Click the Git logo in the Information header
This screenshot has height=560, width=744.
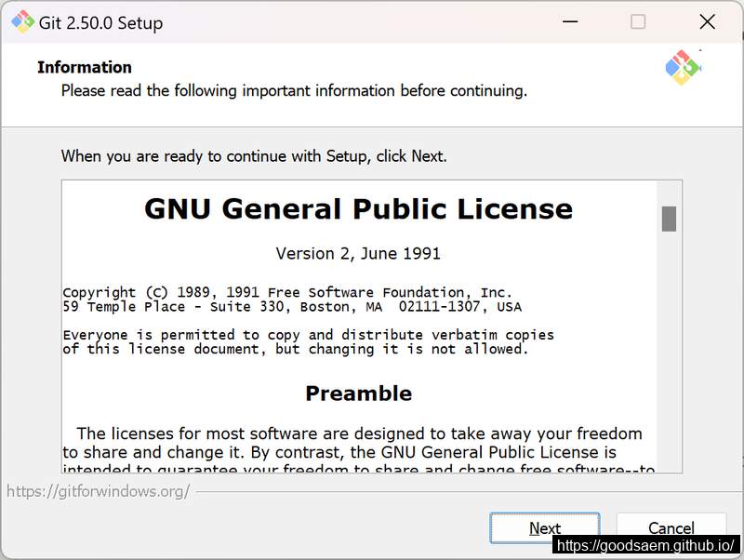point(684,68)
